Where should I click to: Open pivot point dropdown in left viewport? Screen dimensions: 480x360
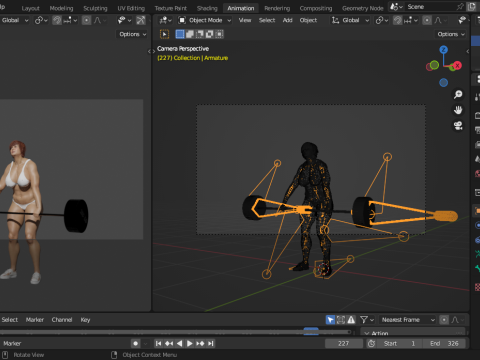[x=41, y=20]
